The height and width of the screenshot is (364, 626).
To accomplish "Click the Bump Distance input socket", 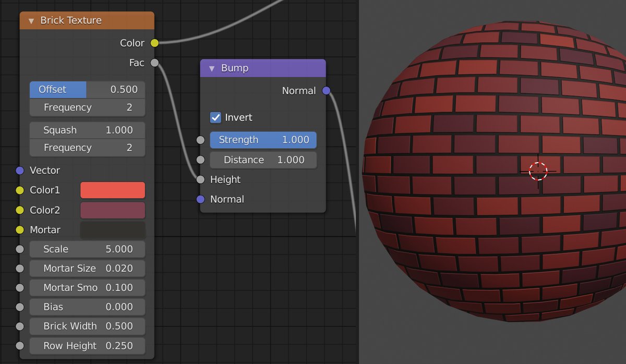I will [x=200, y=160].
